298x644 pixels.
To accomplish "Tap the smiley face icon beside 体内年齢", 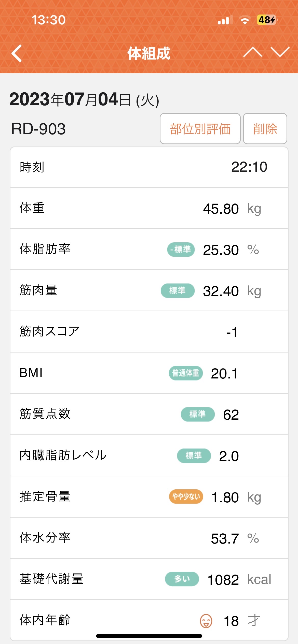I will [x=206, y=621].
